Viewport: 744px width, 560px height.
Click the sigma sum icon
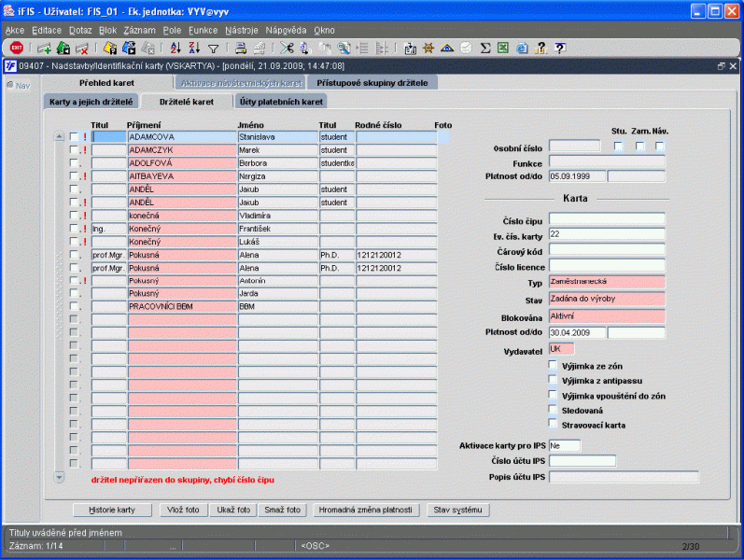(484, 48)
